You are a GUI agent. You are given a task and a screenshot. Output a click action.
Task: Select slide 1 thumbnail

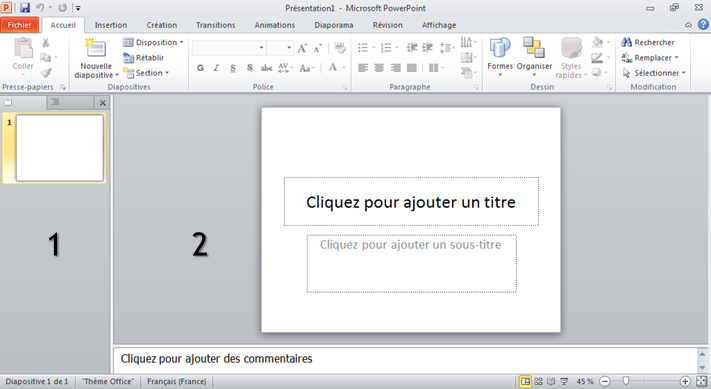pos(59,148)
